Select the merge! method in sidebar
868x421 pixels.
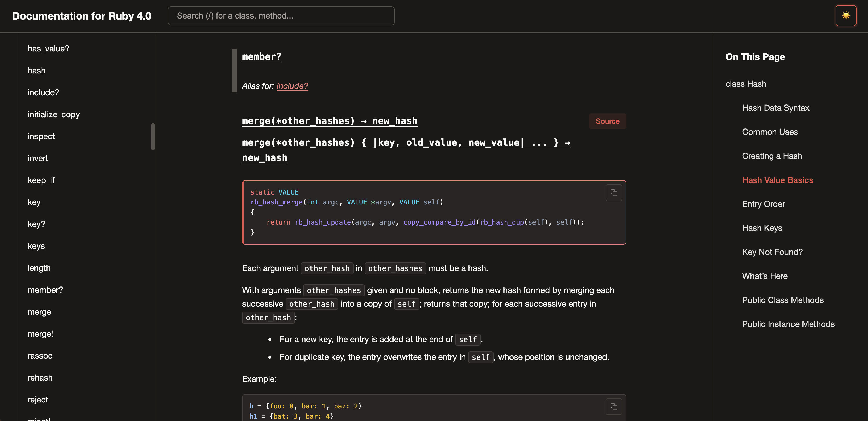(x=40, y=334)
